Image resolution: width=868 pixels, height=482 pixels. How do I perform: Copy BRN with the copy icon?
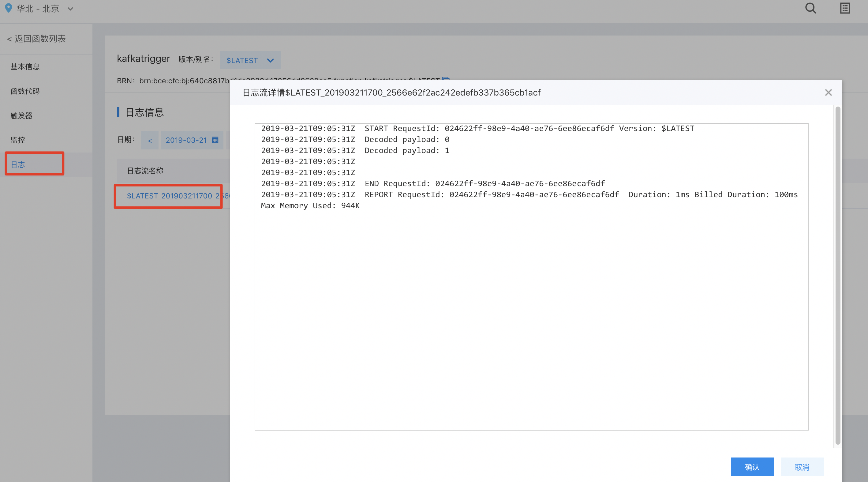pyautogui.click(x=445, y=79)
